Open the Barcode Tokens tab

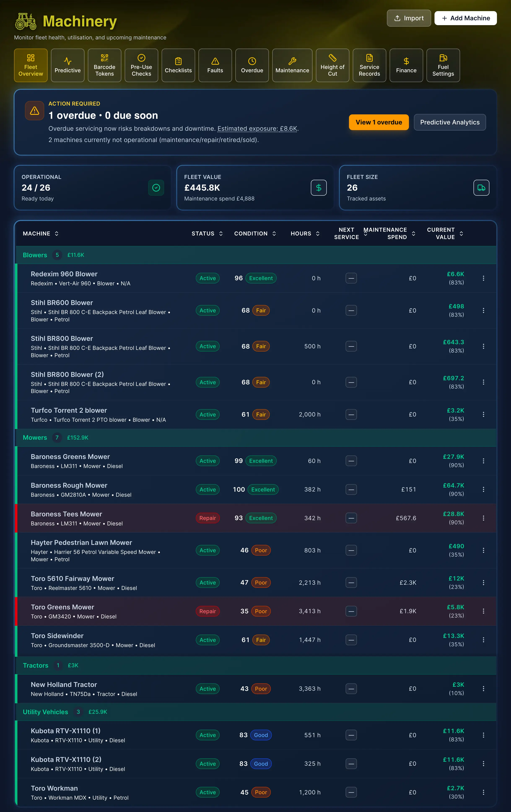[105, 65]
